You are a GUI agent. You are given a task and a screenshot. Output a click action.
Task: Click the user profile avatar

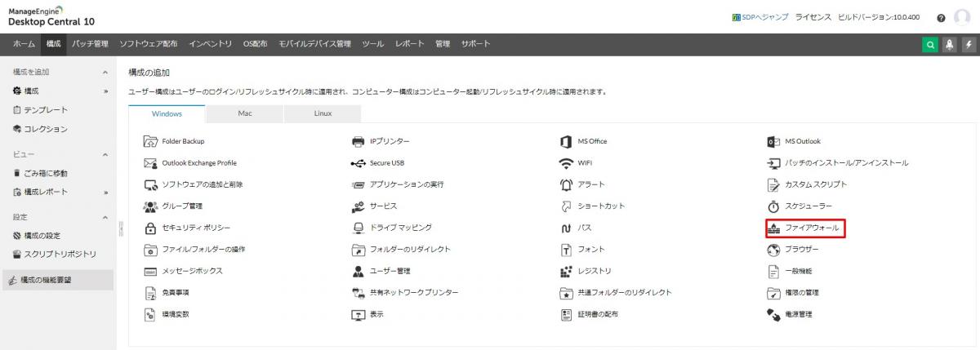pos(962,17)
